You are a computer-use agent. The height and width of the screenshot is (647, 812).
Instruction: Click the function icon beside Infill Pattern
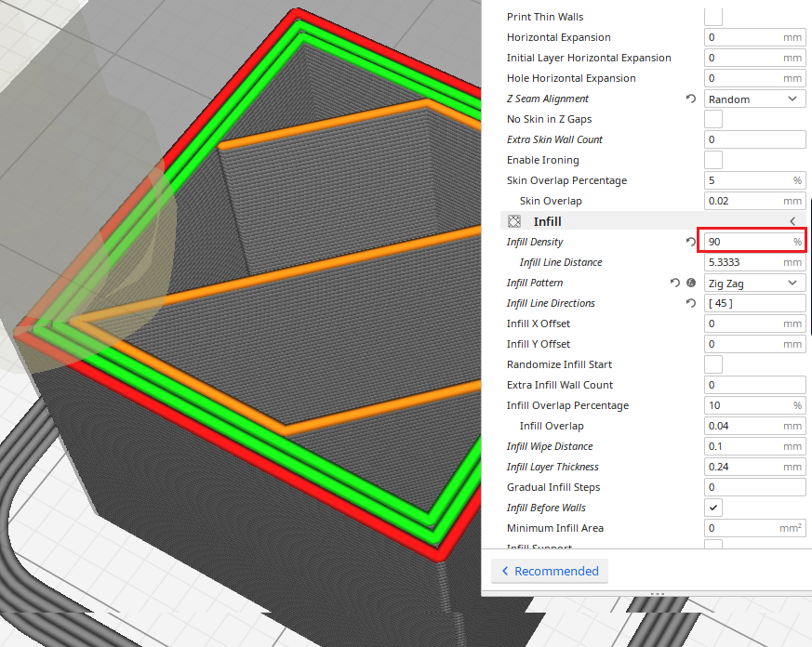691,283
